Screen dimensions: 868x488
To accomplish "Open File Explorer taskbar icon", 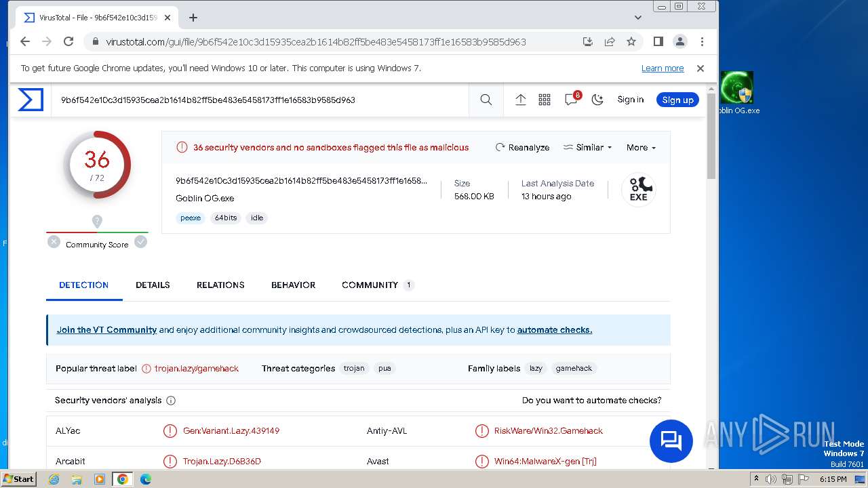I will pyautogui.click(x=77, y=479).
